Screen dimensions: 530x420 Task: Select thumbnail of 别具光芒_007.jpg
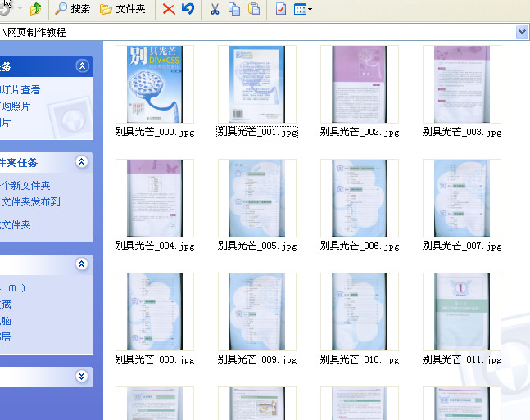[x=462, y=198]
